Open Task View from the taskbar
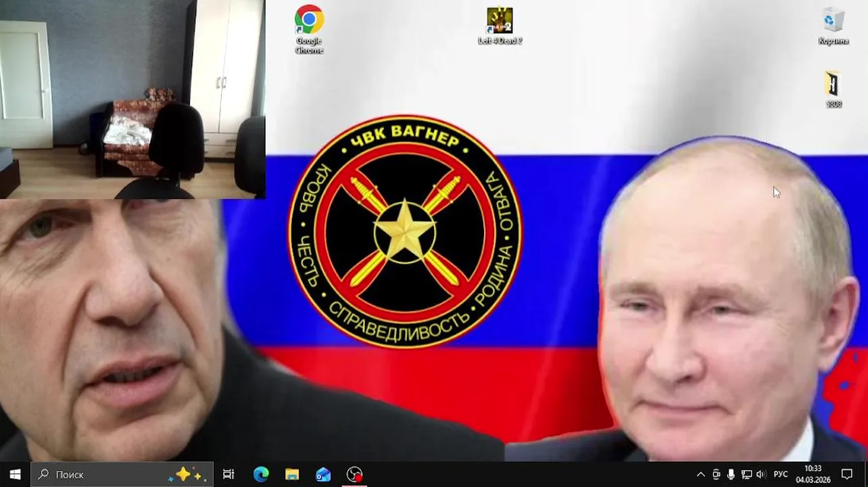 tap(228, 474)
